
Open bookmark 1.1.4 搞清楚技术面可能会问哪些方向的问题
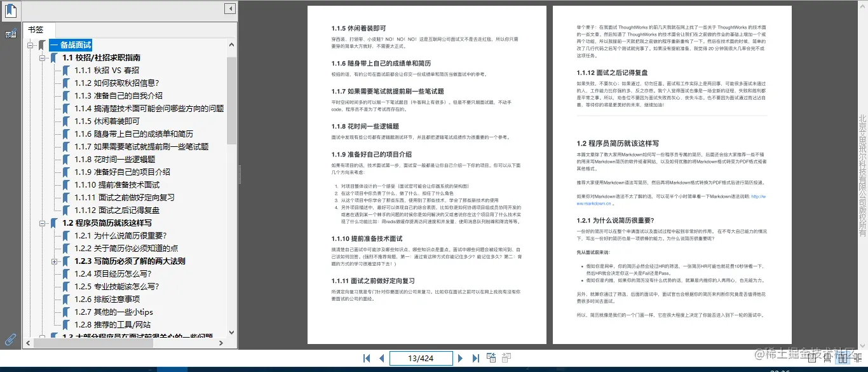[x=149, y=109]
